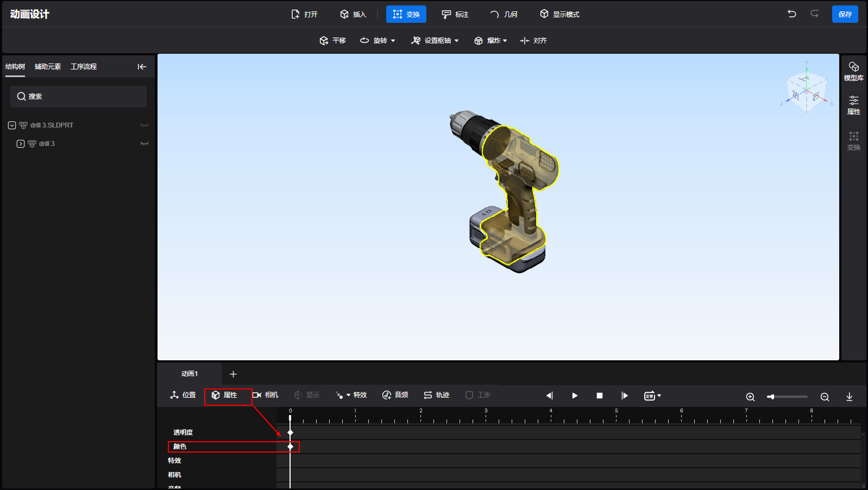
Task: Click the 搜索 search field
Action: click(x=78, y=97)
